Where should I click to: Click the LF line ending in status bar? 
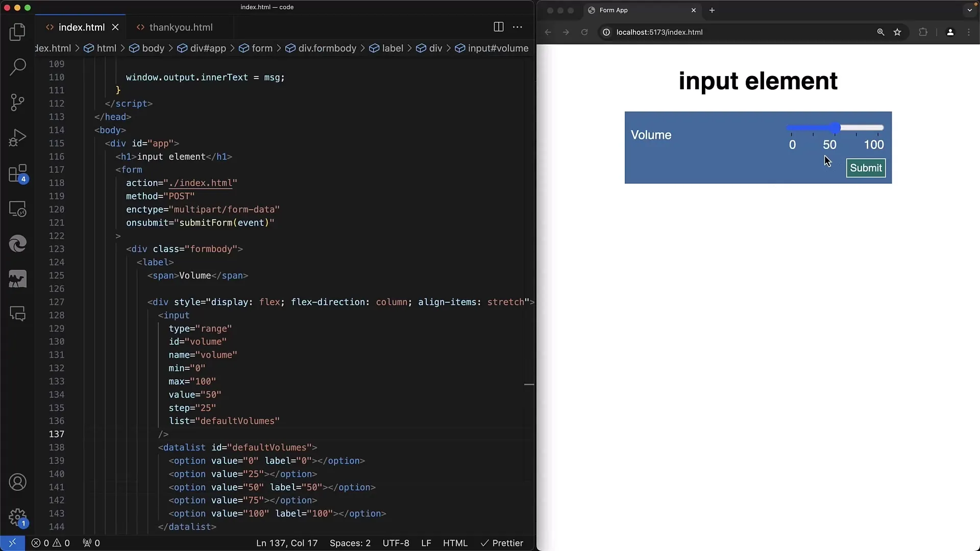click(426, 543)
